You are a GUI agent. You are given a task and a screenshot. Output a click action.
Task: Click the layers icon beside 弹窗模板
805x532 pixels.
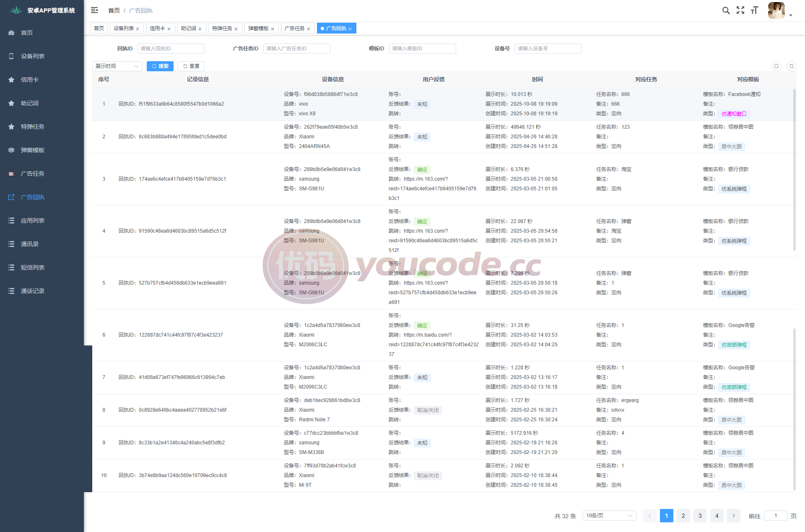pos(11,150)
